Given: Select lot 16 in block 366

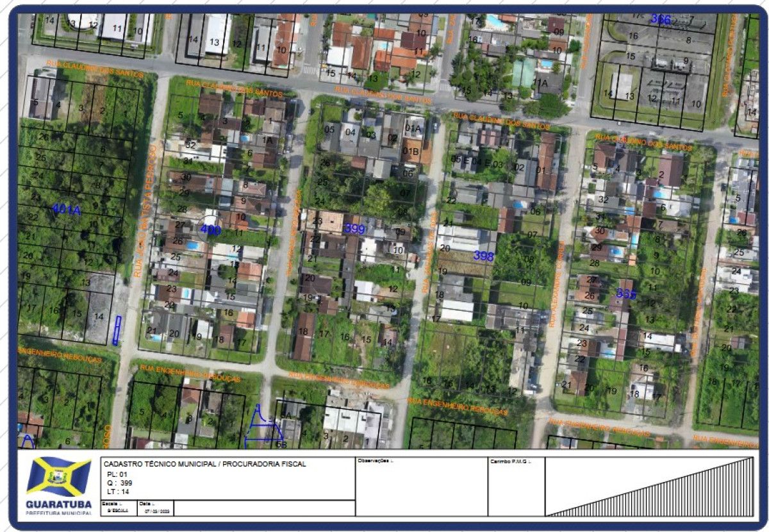Looking at the screenshot, I should [633, 36].
